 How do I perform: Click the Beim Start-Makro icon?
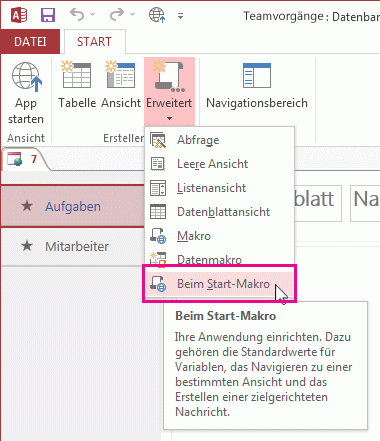pos(158,284)
